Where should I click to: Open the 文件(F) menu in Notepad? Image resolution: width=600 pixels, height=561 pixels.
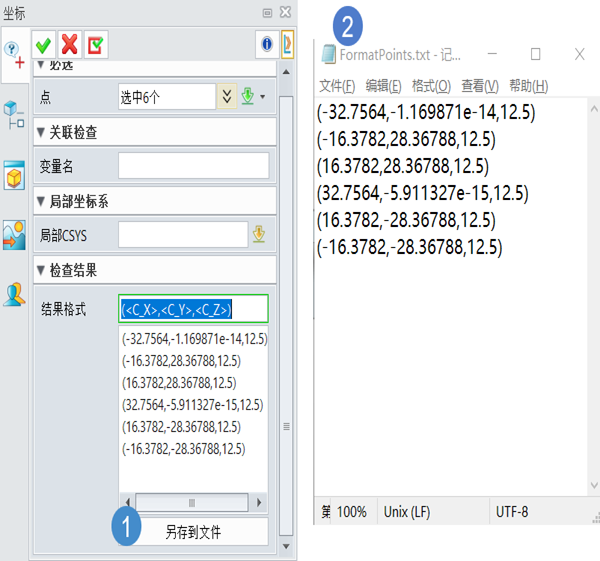click(337, 86)
